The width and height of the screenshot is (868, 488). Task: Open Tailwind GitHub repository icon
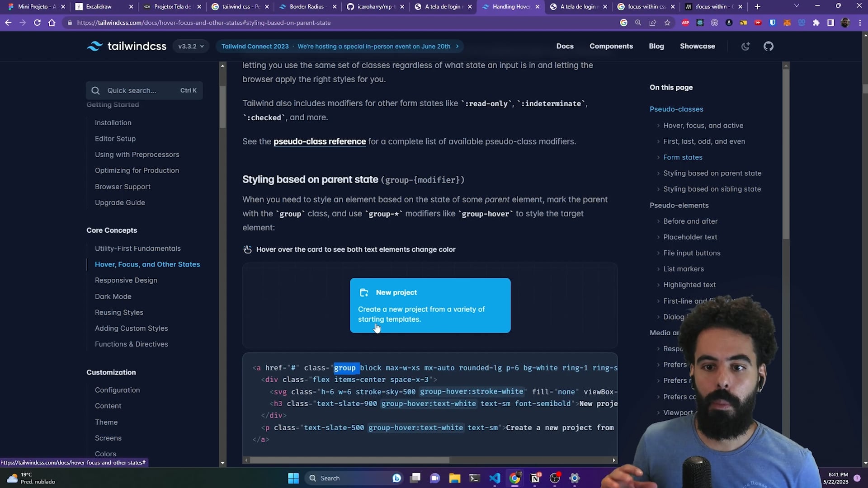tap(769, 46)
